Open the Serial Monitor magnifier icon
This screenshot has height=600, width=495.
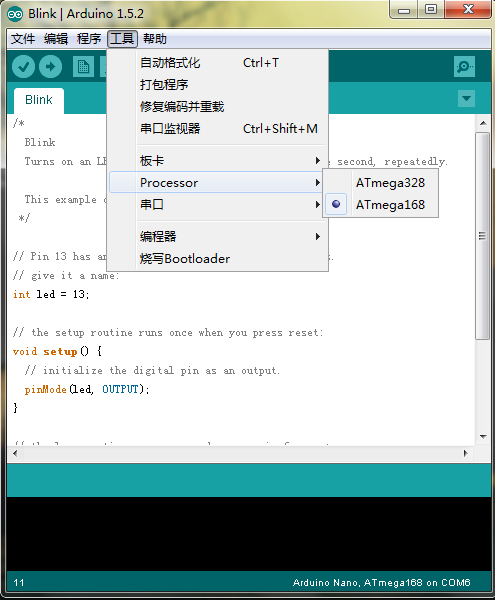pos(464,67)
